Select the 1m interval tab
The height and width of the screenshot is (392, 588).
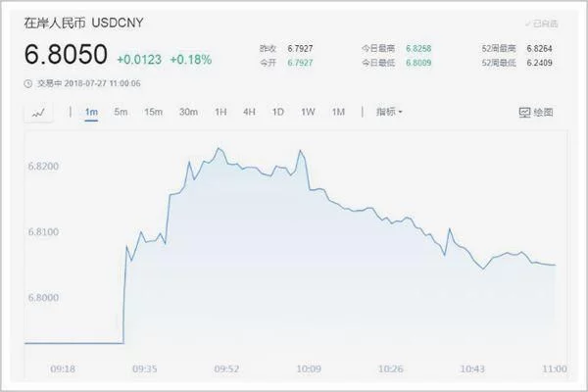[91, 112]
